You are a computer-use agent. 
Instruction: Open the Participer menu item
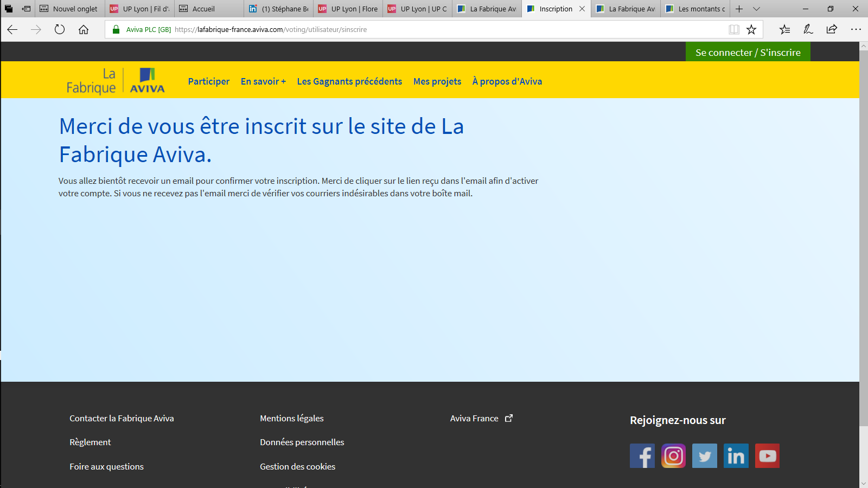(209, 81)
